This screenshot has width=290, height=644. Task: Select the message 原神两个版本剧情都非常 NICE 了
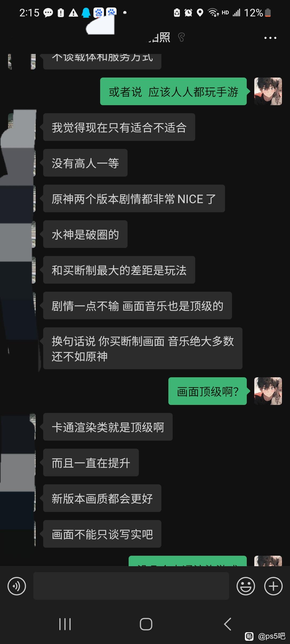[134, 199]
